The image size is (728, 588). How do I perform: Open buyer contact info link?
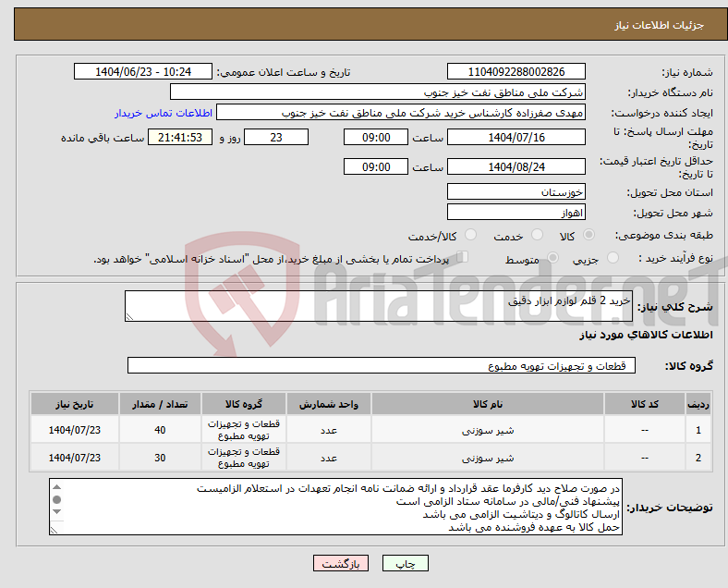(x=164, y=113)
